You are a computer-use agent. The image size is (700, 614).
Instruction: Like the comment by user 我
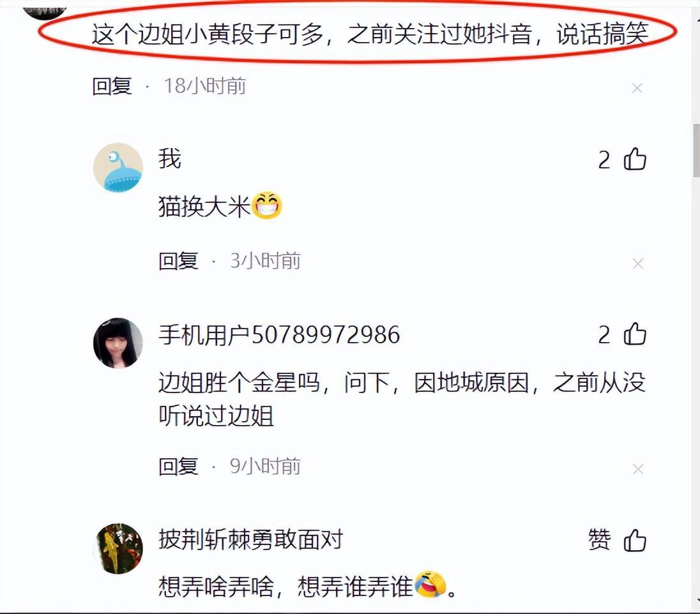[635, 160]
